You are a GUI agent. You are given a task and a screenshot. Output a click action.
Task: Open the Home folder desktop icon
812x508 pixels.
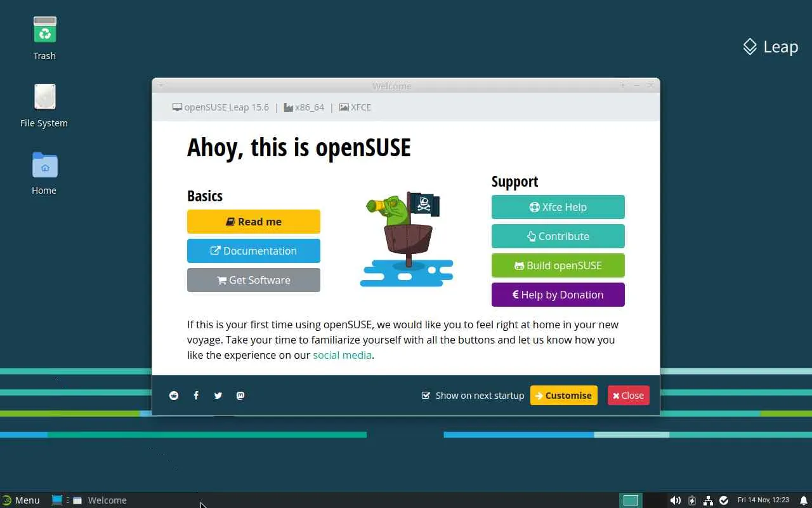[44, 173]
